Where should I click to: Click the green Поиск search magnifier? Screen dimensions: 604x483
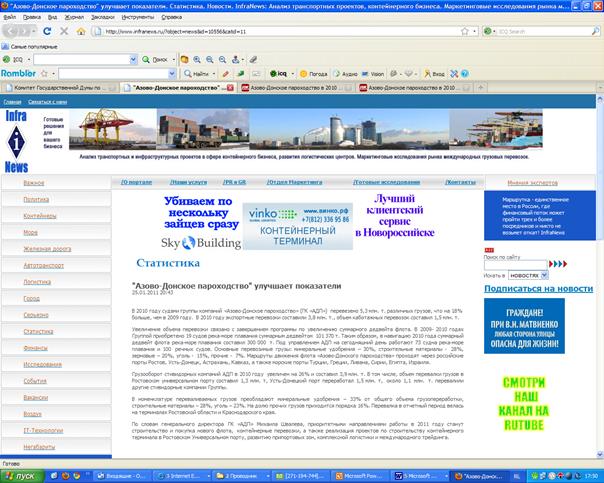pyautogui.click(x=146, y=59)
